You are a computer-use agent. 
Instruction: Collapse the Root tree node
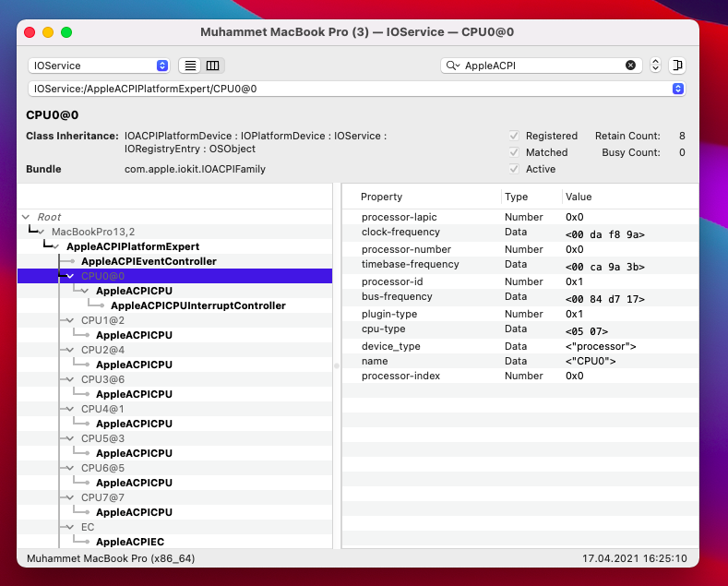[x=27, y=217]
